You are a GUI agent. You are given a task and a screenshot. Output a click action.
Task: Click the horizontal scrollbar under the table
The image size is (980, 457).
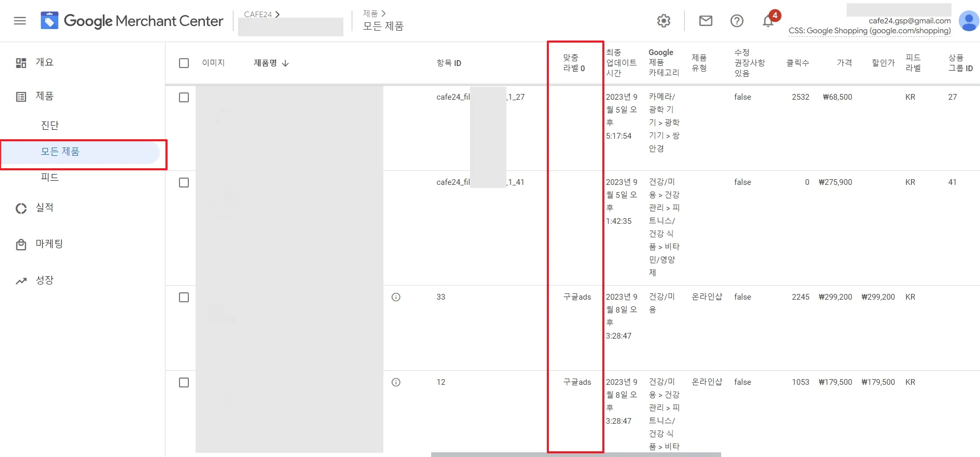pos(576,454)
